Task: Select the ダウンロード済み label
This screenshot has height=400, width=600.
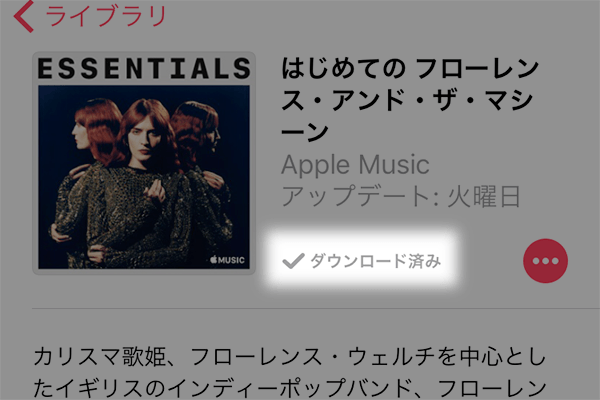Action: coord(375,261)
